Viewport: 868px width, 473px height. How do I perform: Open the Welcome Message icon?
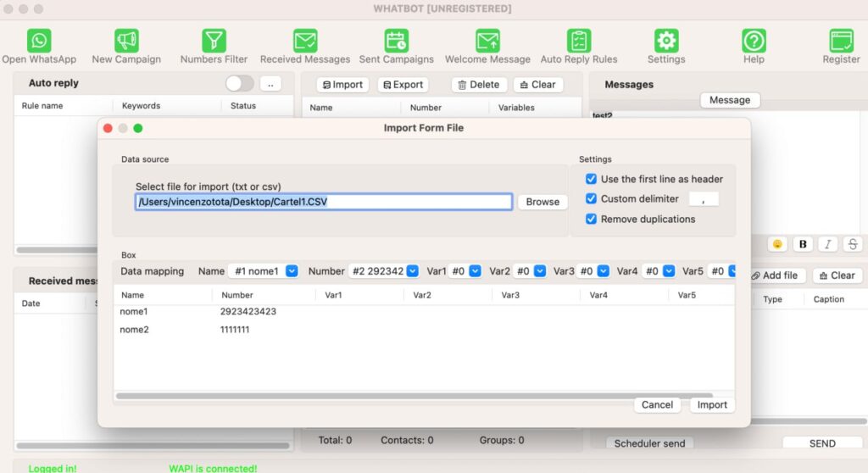[487, 41]
